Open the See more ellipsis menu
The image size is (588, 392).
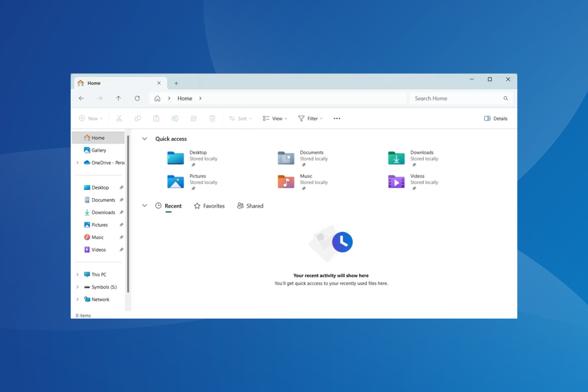pos(337,119)
